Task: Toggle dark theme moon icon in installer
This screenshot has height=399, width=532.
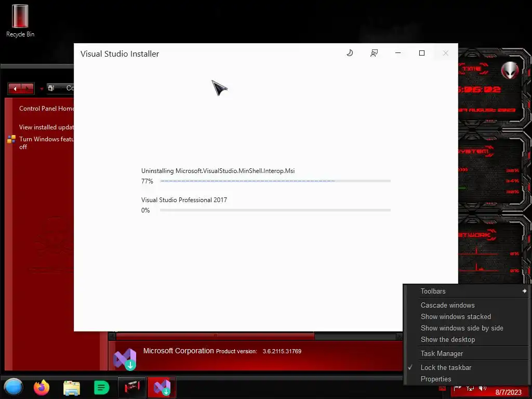Action: pos(350,53)
